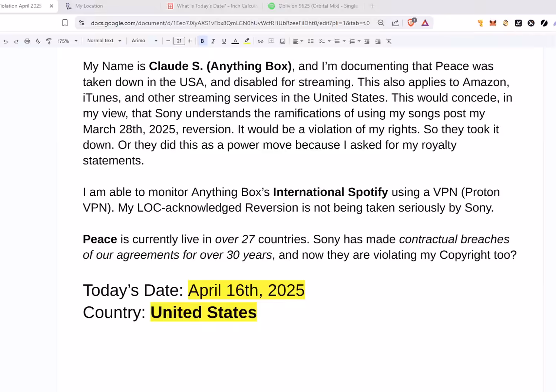The image size is (556, 392).
Task: Open the Normal text style dropdown
Action: [x=104, y=41]
